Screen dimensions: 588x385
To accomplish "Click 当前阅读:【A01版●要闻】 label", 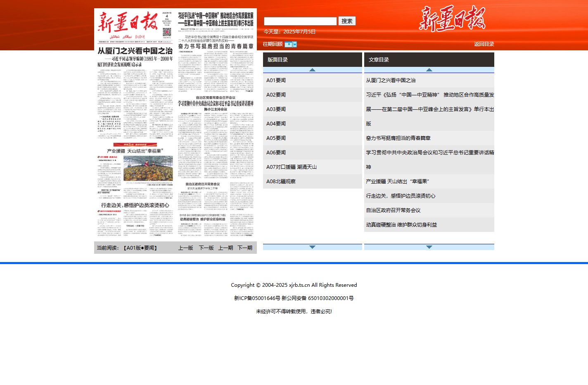I will coord(127,248).
